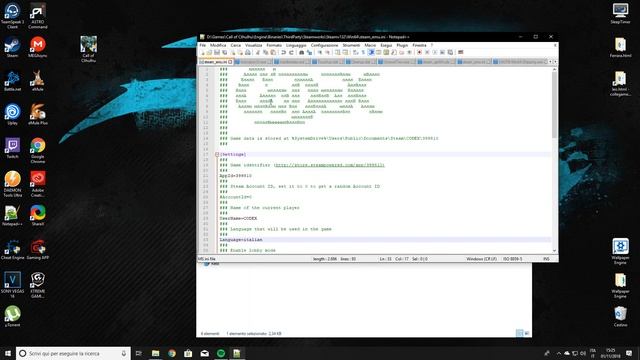Open the Wallpaper Engine gear desktop icon
Image resolution: width=640 pixels, height=360 pixels.
[x=620, y=252]
